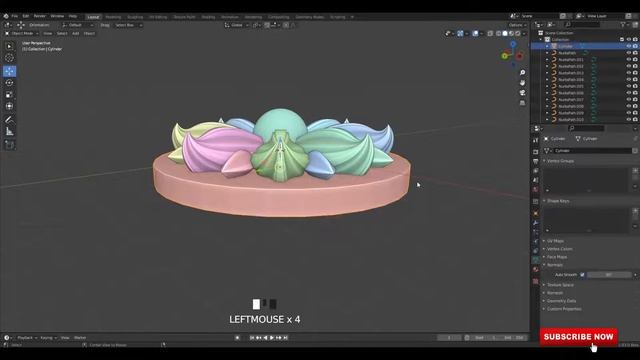The image size is (640, 360).
Task: Select the Select Box tool
Action: (x=9, y=46)
